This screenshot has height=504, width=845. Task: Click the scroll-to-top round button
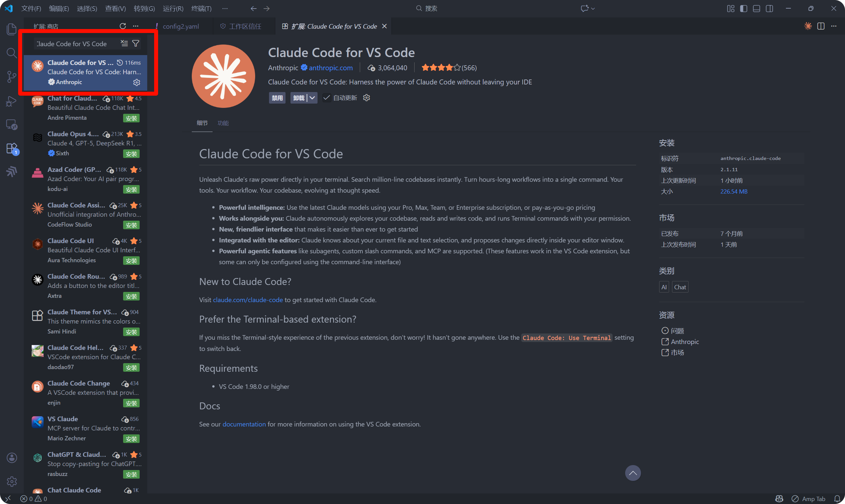coord(633,473)
